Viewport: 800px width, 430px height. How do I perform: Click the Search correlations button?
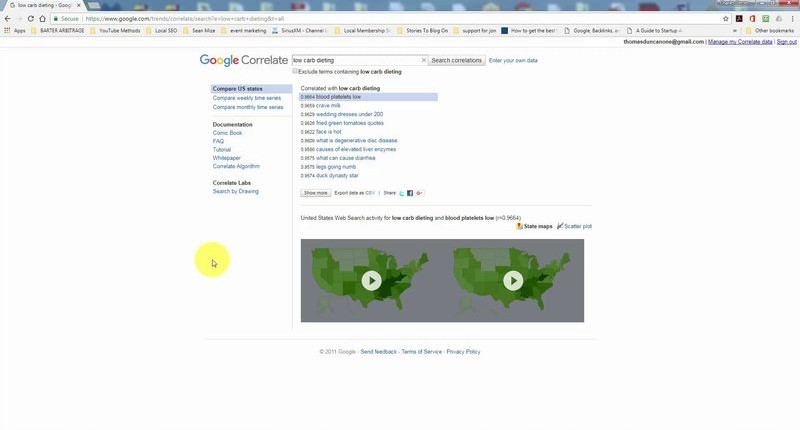click(456, 60)
